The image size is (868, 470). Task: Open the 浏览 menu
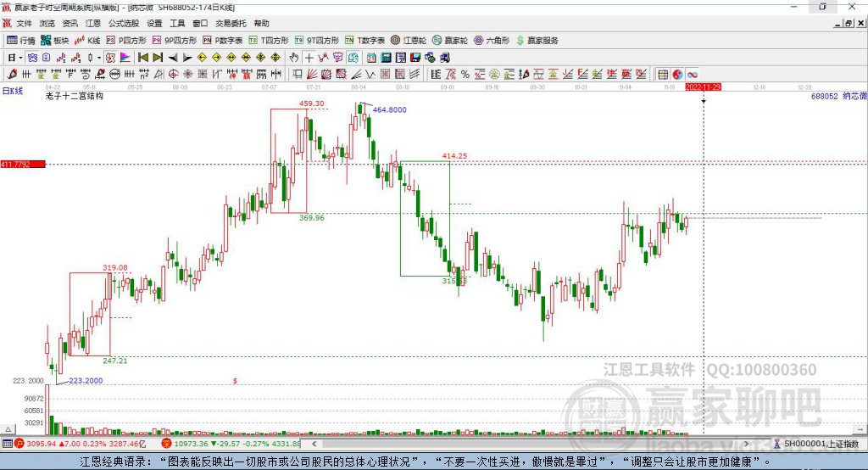(47, 23)
